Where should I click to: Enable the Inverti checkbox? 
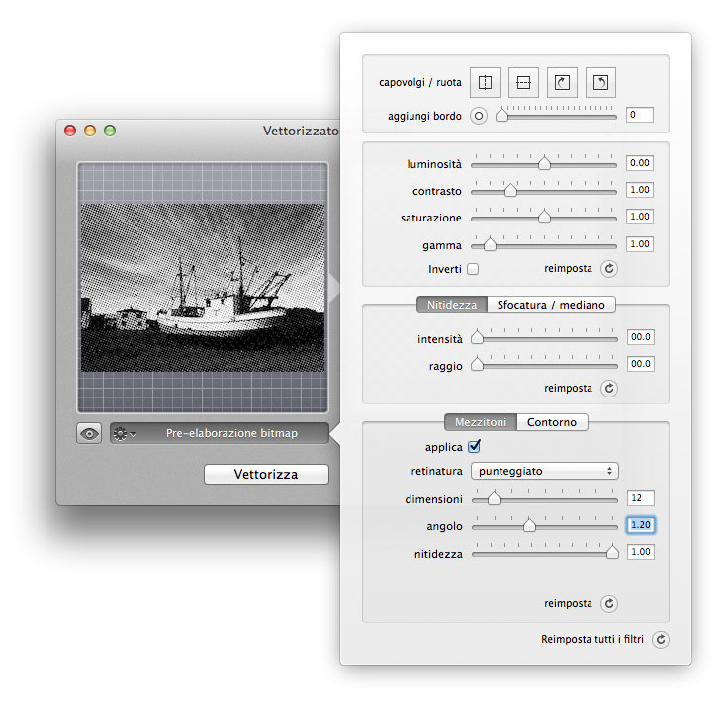pyautogui.click(x=473, y=269)
